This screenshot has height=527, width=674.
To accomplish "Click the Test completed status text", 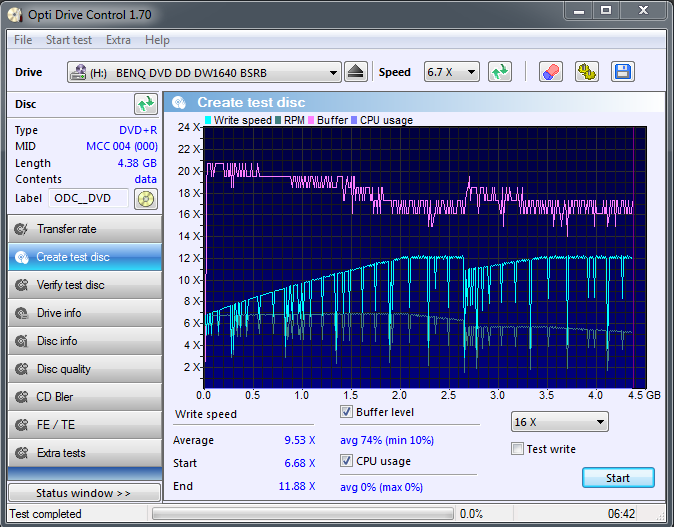I will 46,514.
